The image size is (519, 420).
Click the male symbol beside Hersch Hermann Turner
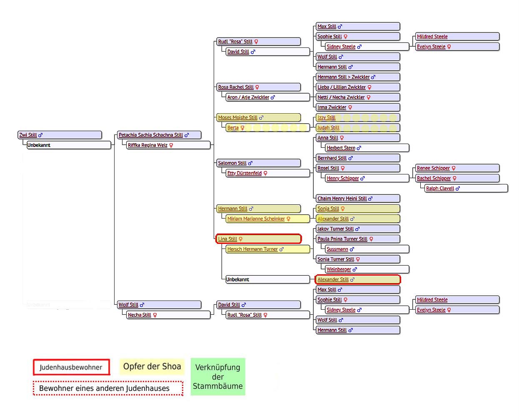[x=282, y=249]
